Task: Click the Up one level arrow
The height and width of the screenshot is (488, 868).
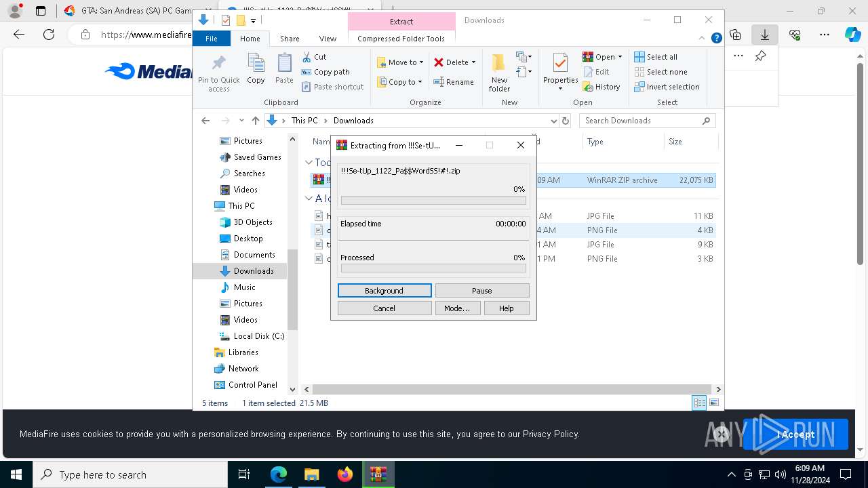Action: (x=255, y=121)
